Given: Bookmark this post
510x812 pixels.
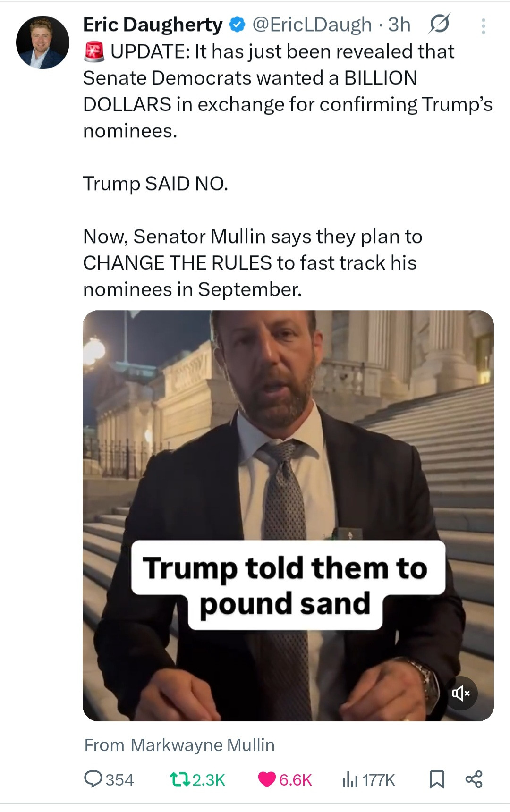Looking at the screenshot, I should [437, 779].
